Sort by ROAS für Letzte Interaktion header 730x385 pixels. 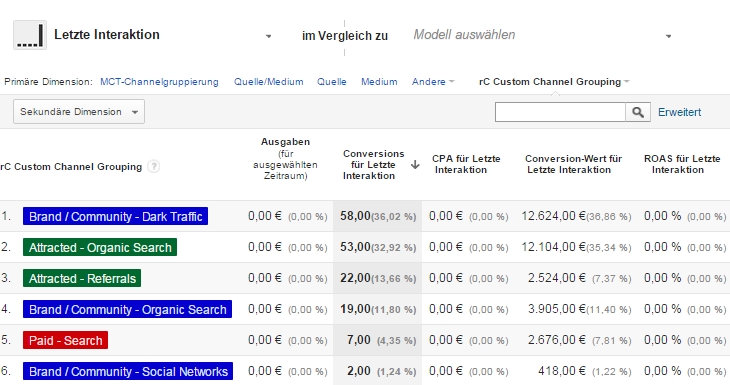[x=682, y=164]
